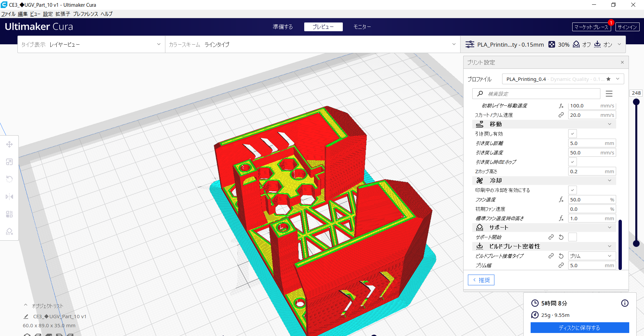Reset ビルドプレート接着タイプ with revert icon
This screenshot has height=336, width=644.
pyautogui.click(x=561, y=256)
